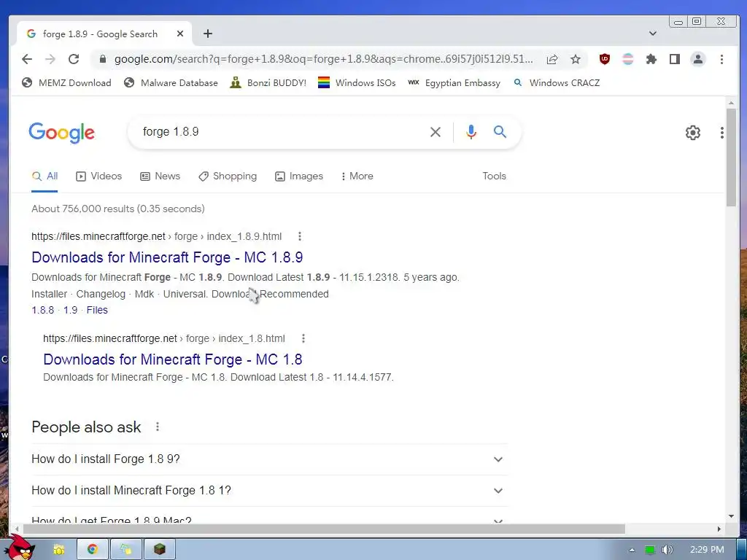Open the 1.8.8 sitelink
This screenshot has height=560, width=747.
[43, 310]
